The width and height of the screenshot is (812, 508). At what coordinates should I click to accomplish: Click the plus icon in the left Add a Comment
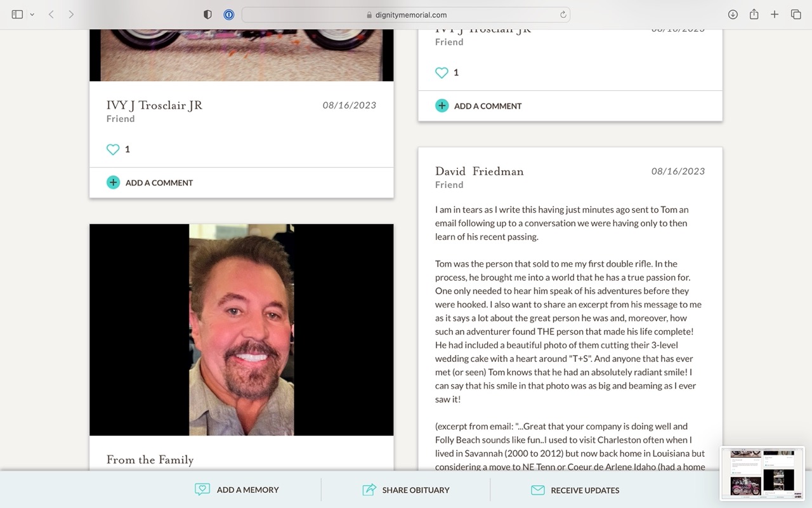(x=113, y=182)
